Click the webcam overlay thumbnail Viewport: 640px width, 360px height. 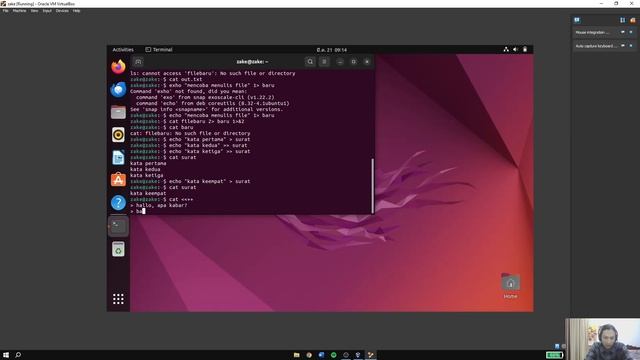tap(603, 339)
